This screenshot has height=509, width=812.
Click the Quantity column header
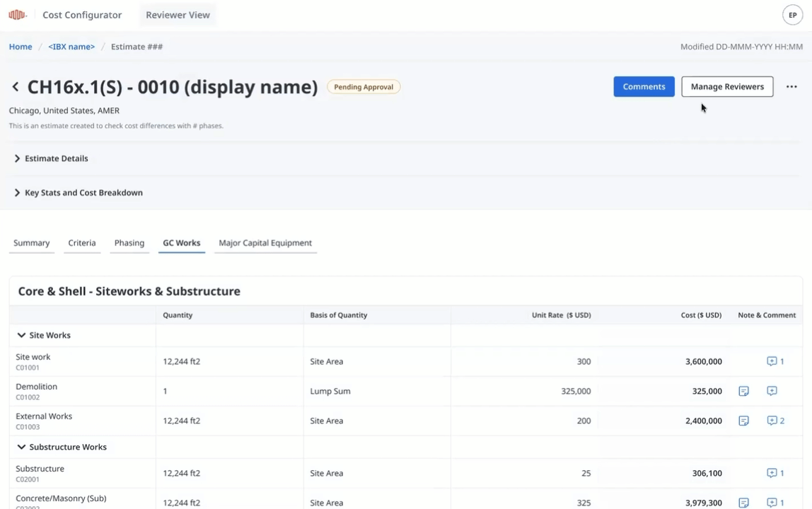pos(178,315)
